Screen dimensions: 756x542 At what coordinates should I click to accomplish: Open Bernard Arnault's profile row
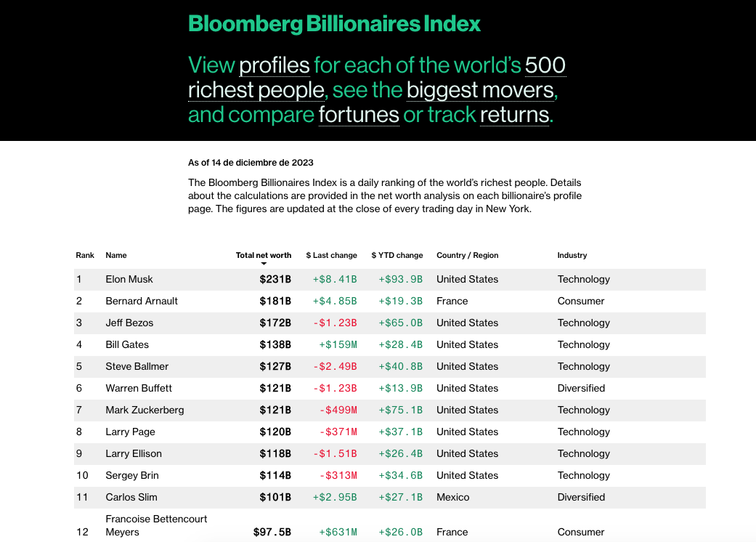(142, 301)
